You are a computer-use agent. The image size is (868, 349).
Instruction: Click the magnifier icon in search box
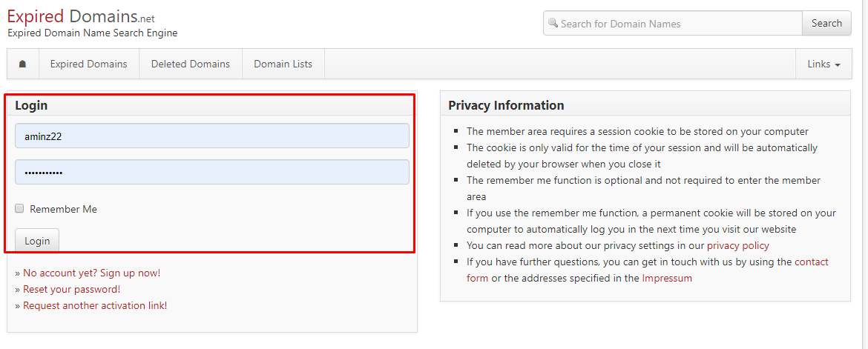pyautogui.click(x=553, y=23)
